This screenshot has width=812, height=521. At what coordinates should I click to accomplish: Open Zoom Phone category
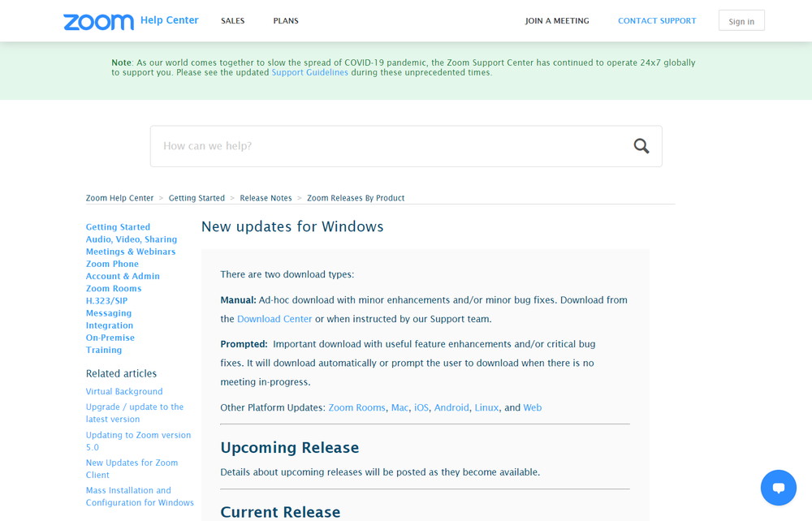pos(112,264)
